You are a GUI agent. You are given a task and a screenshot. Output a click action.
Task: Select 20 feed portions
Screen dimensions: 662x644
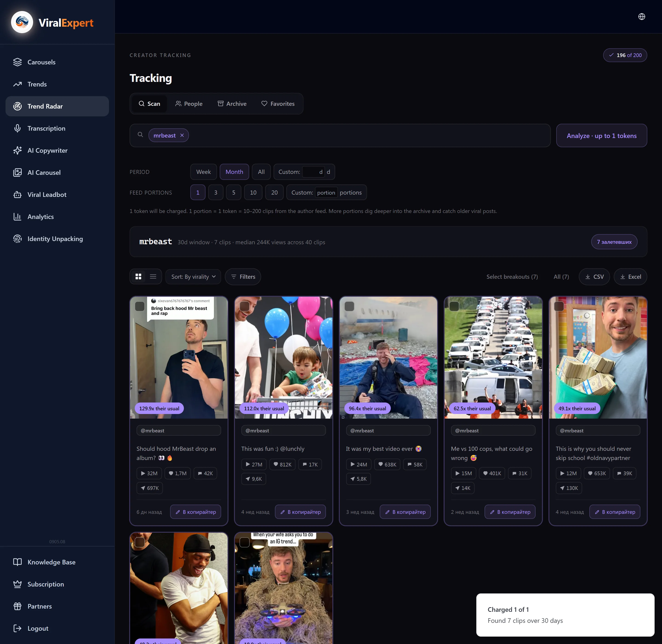[274, 193]
